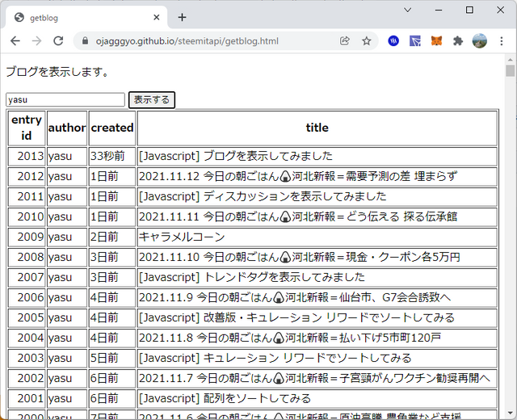This screenshot has height=420, width=517.
Task: Click entry id 2005 cell
Action: pyautogui.click(x=27, y=317)
